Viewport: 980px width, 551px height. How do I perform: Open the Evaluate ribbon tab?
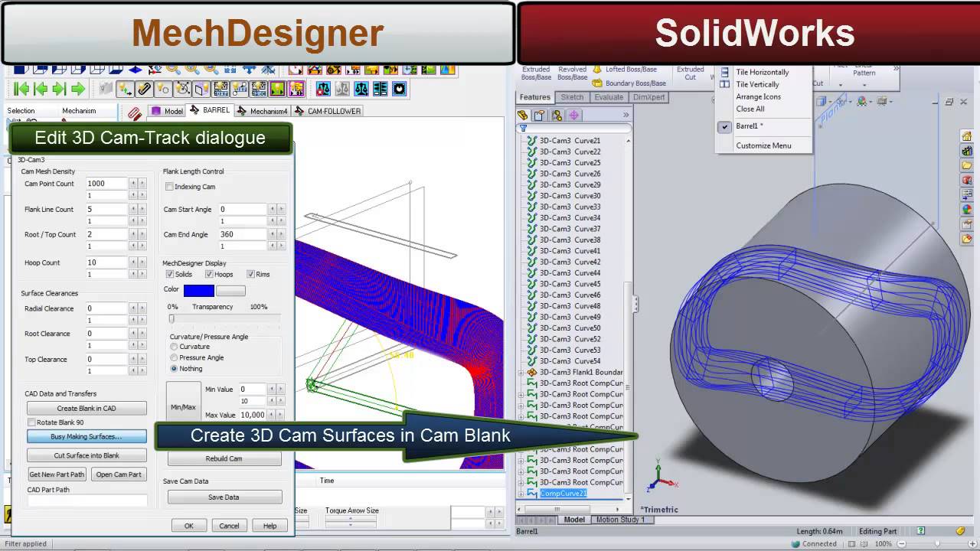(609, 97)
